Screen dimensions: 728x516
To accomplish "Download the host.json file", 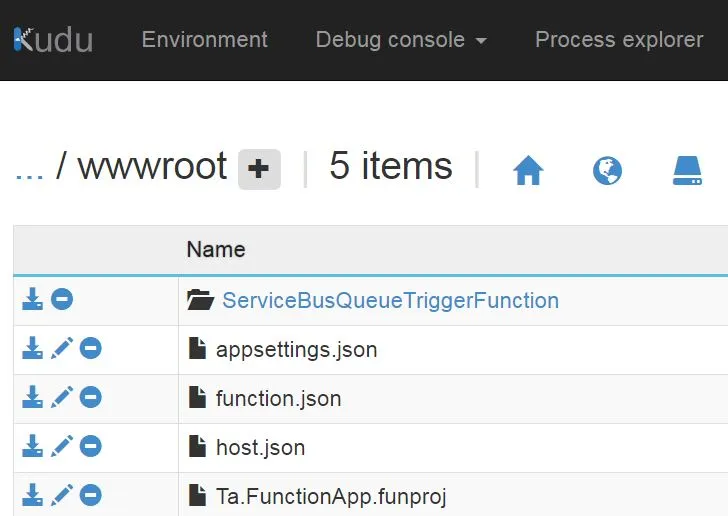I will 32,446.
